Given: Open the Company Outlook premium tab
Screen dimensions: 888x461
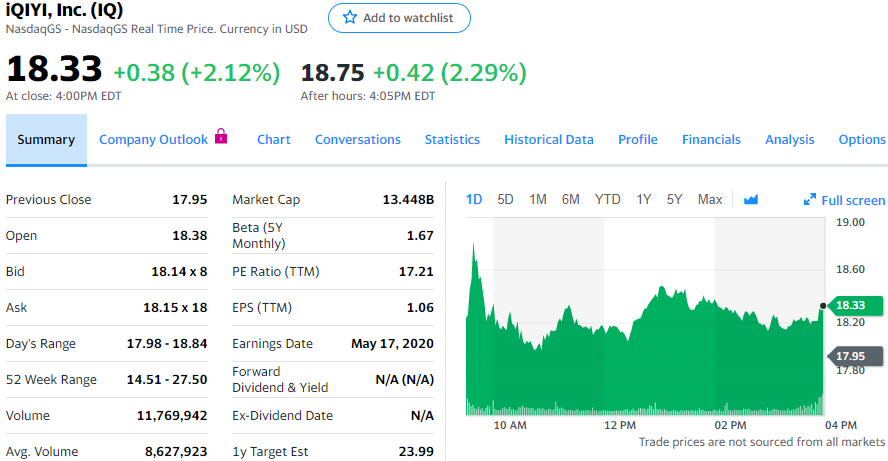Looking at the screenshot, I should coord(154,140).
